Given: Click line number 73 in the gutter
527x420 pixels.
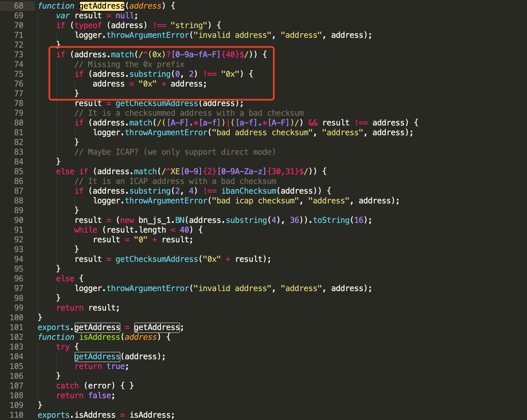Looking at the screenshot, I should [19, 54].
